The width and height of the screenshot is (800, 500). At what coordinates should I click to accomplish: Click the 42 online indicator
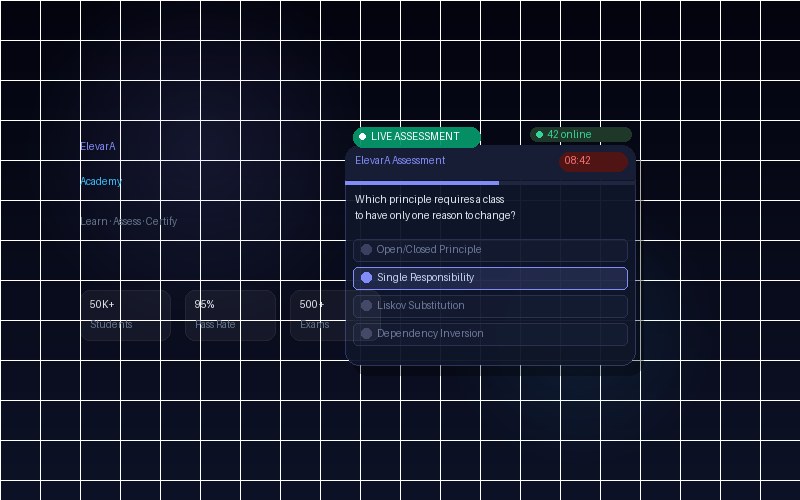point(581,135)
